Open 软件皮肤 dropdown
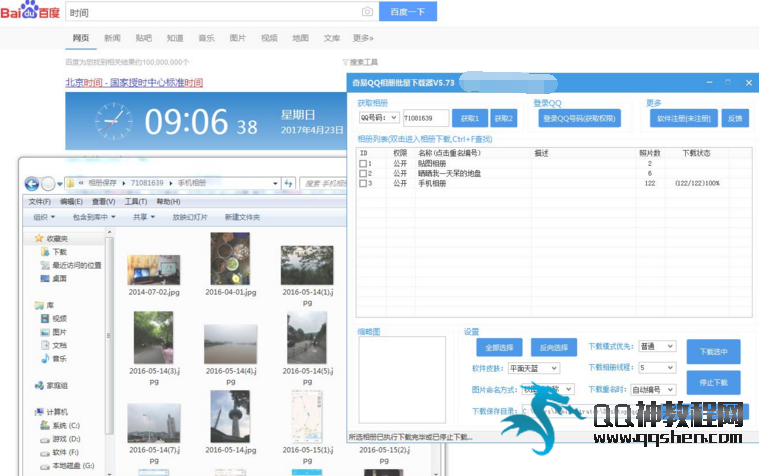 534,368
